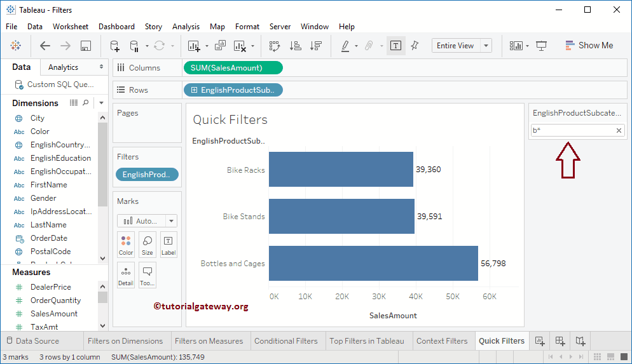Click the Swap rows and columns icon

tap(275, 46)
